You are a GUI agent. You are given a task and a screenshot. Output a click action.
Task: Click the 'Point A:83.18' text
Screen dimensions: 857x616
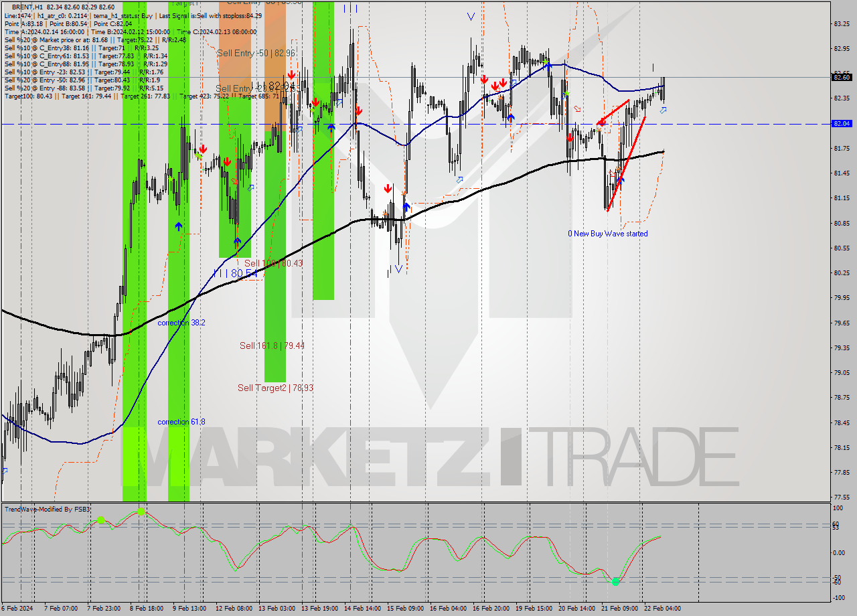pos(23,23)
